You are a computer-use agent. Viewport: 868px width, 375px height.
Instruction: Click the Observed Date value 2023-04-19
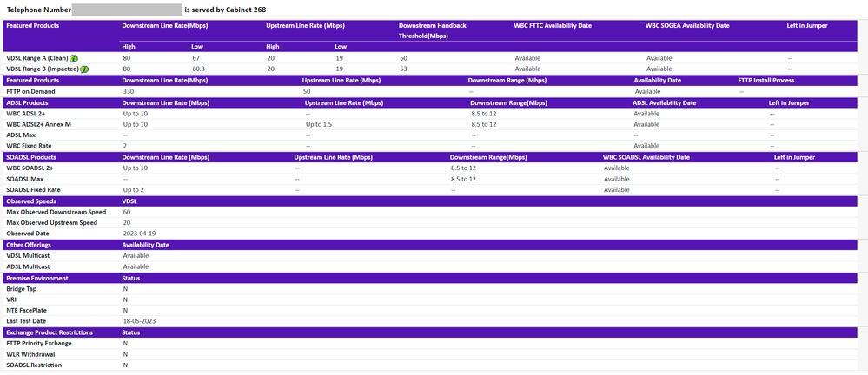click(x=139, y=234)
